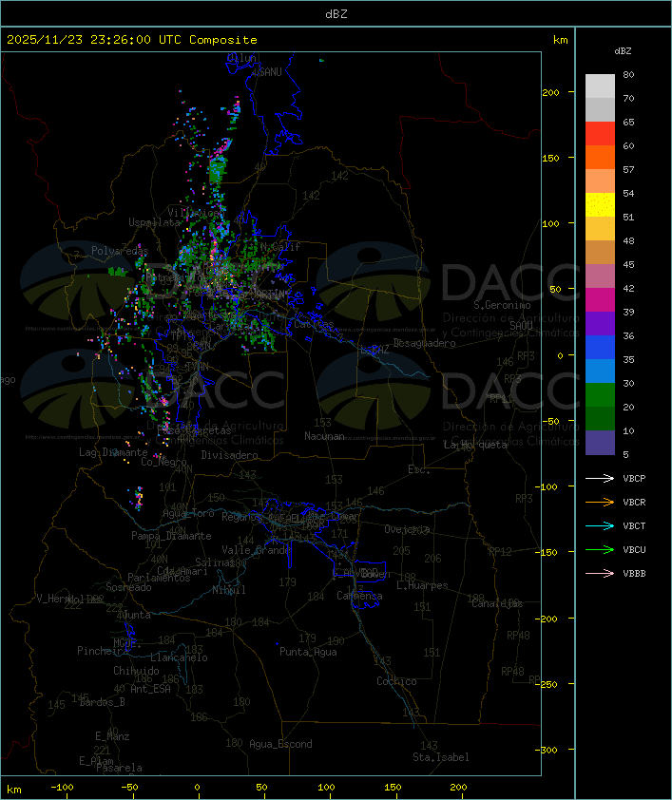Click the pink VBBB arrow icon
Screen dimensions: 672x800
[x=600, y=573]
